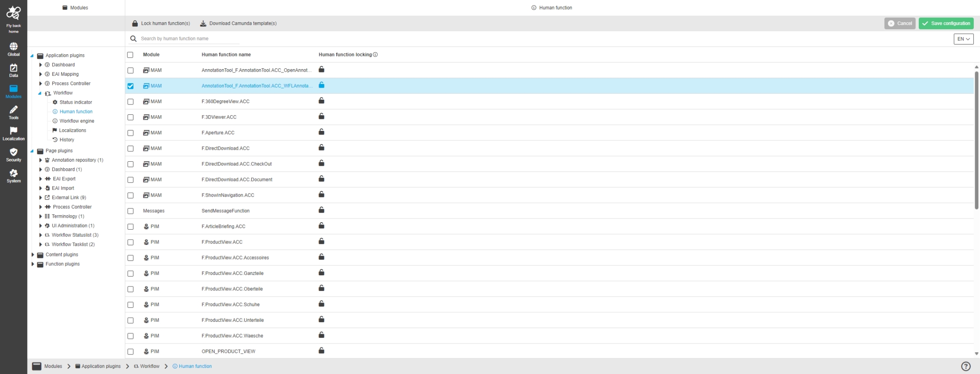
Task: Open the Data section icon
Action: pos(14,67)
